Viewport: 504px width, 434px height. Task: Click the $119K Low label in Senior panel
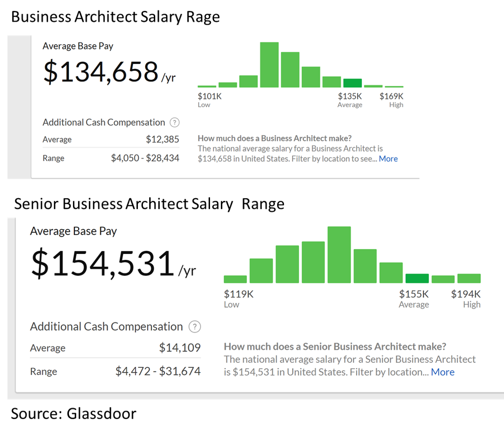(238, 294)
